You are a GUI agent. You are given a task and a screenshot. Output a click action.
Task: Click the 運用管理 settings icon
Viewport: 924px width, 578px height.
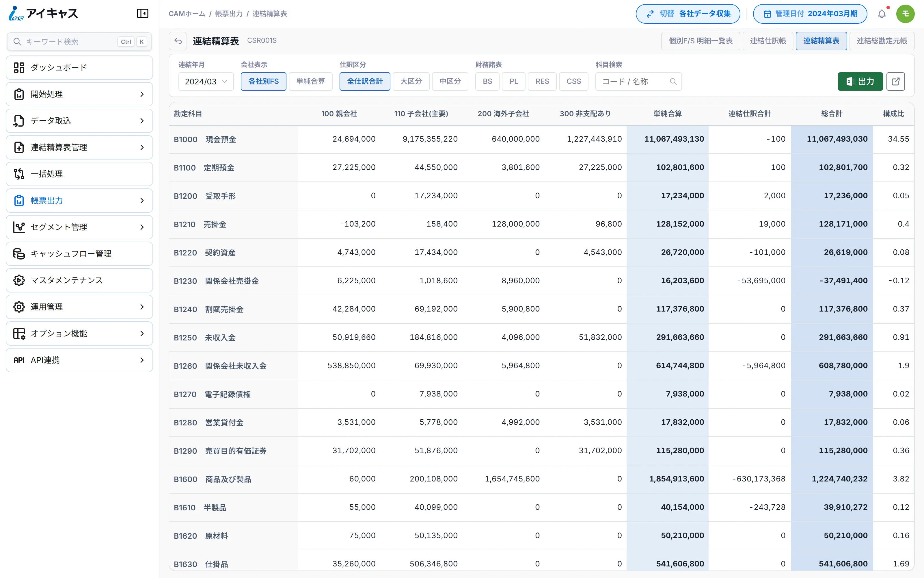(19, 307)
